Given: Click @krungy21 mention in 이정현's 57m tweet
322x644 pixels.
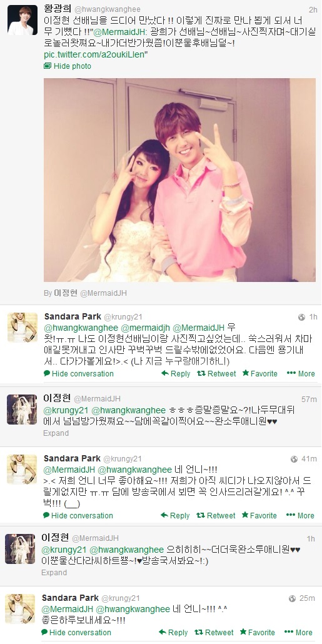Looking at the screenshot, I should (x=66, y=410).
